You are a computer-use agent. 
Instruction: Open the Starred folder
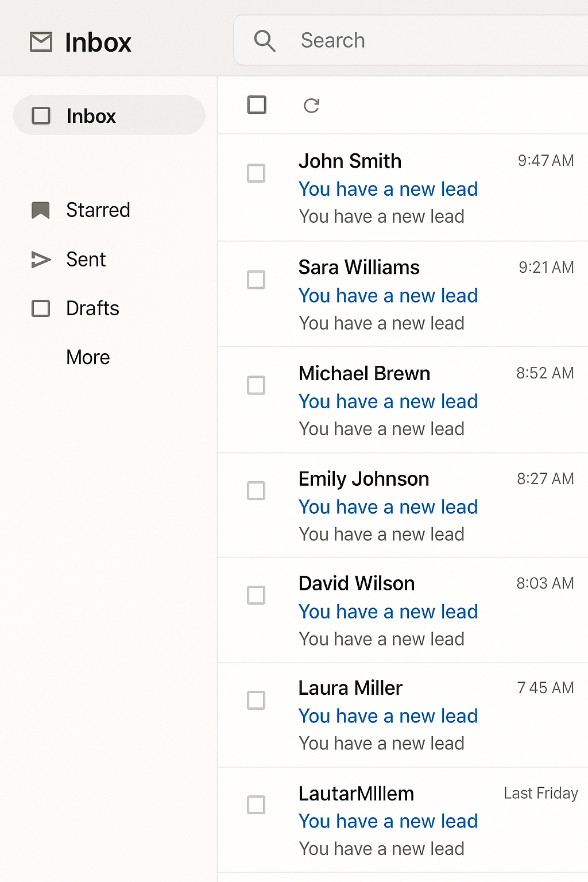[x=98, y=210]
